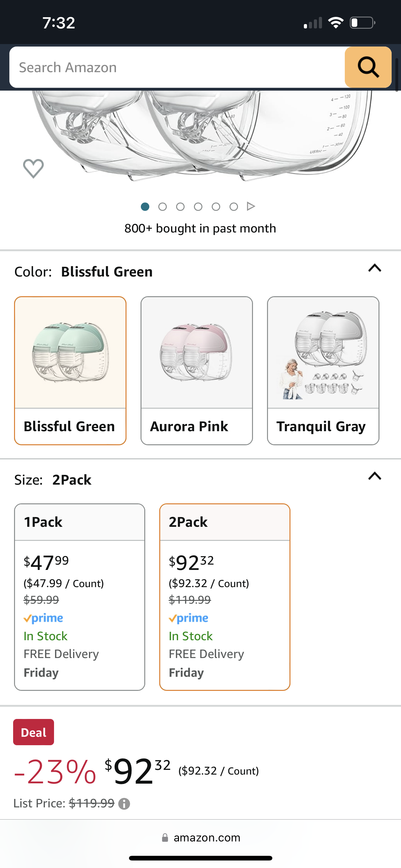
Task: Collapse the Color section chevron
Action: [374, 268]
